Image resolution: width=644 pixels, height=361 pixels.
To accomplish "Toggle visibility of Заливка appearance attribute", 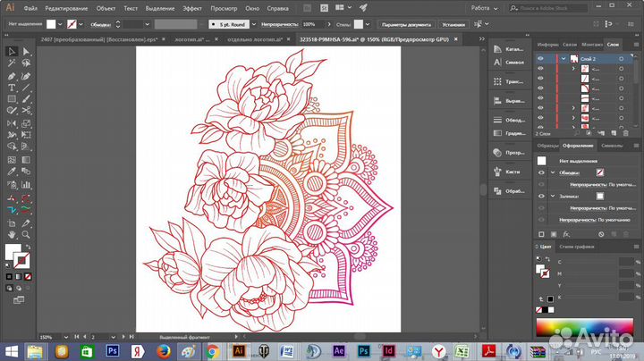I will pos(540,195).
